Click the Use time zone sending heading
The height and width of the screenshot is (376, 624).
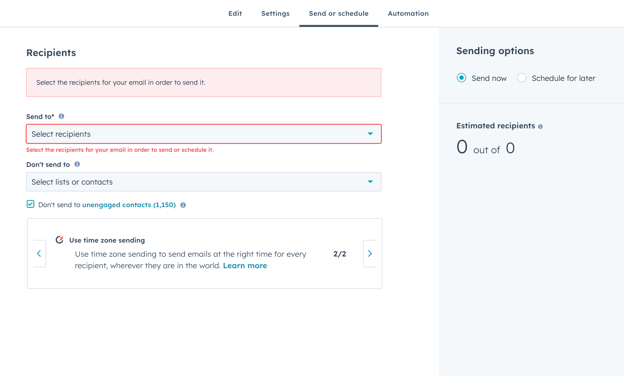107,240
